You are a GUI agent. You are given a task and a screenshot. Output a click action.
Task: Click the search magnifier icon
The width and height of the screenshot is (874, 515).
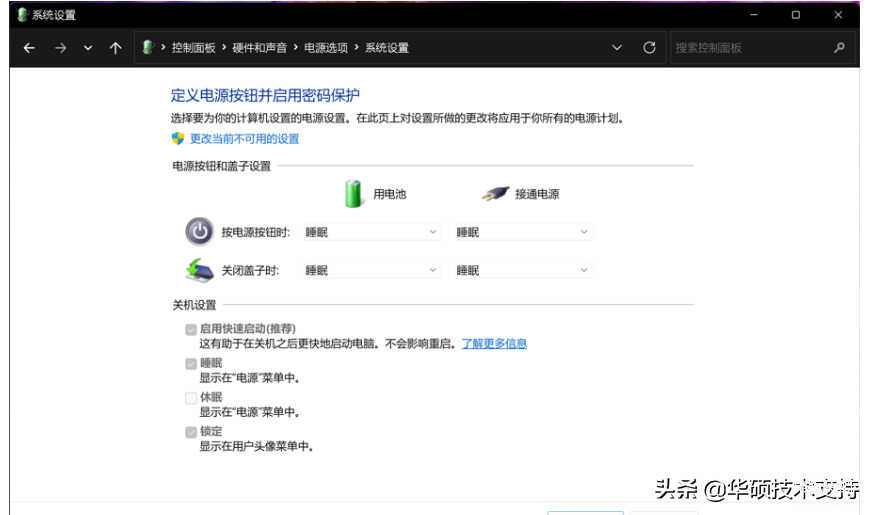tap(839, 48)
